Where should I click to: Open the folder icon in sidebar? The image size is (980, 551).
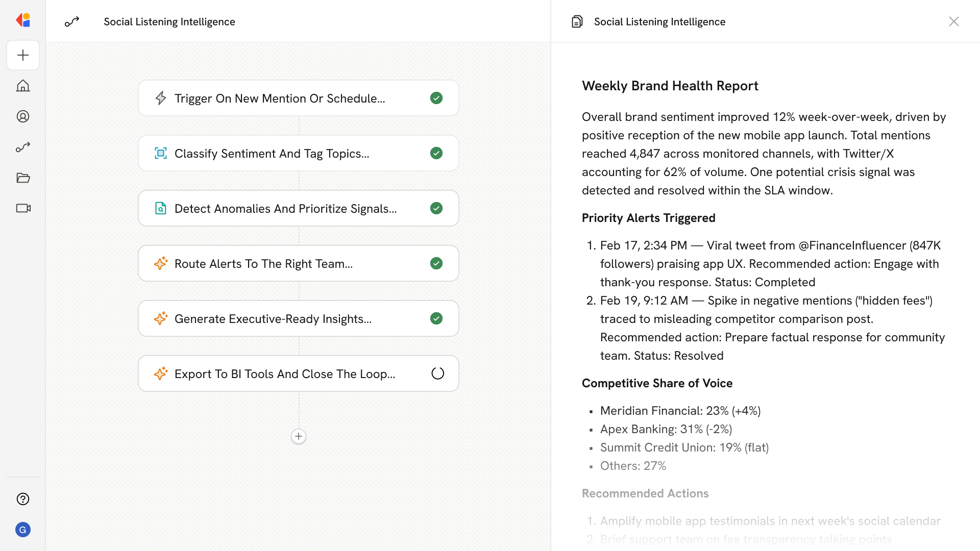[x=23, y=178]
